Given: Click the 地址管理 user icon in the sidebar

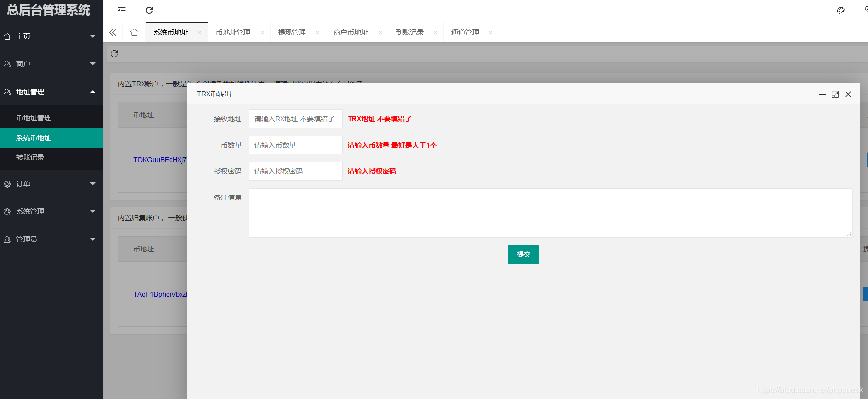Looking at the screenshot, I should pyautogui.click(x=7, y=92).
